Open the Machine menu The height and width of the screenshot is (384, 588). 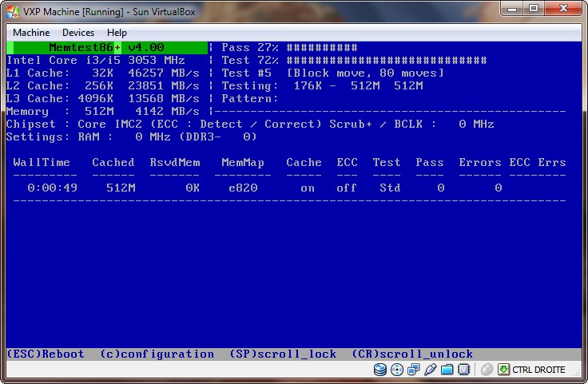click(31, 33)
